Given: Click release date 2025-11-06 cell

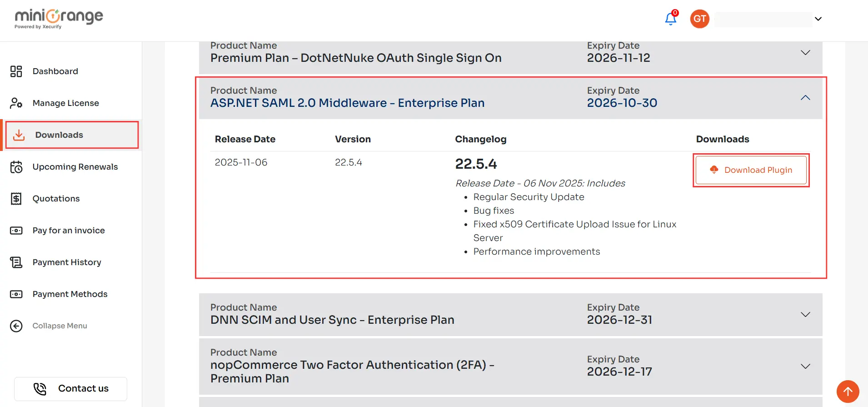Looking at the screenshot, I should (241, 162).
